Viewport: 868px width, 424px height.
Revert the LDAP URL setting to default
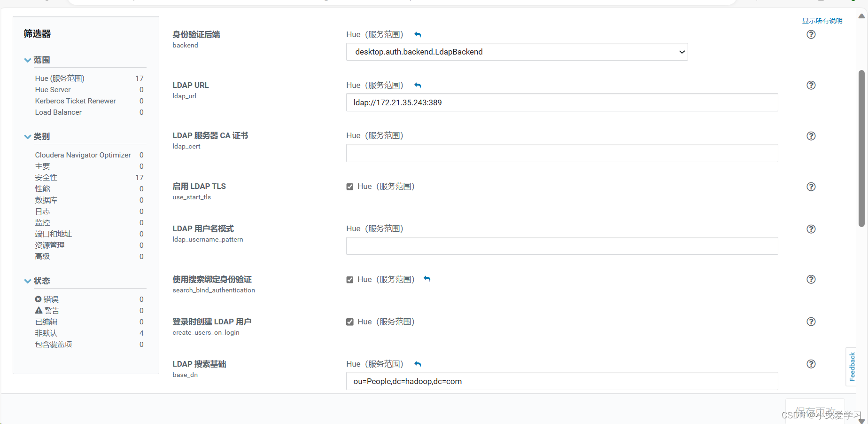(x=418, y=86)
